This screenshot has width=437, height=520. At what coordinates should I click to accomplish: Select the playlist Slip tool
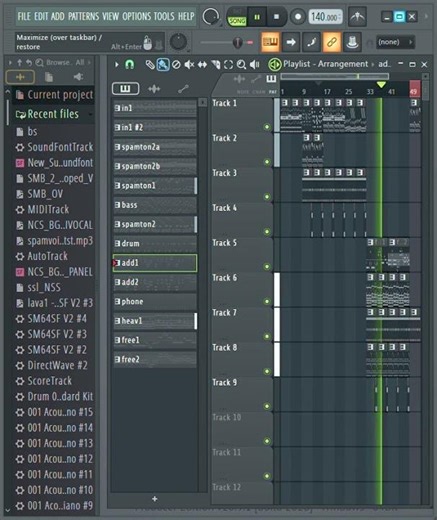click(x=202, y=64)
